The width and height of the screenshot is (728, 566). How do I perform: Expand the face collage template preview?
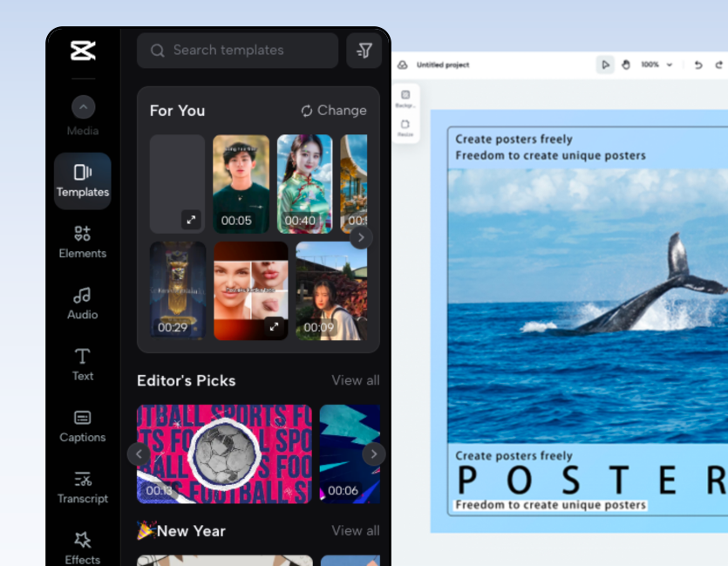pos(274,326)
